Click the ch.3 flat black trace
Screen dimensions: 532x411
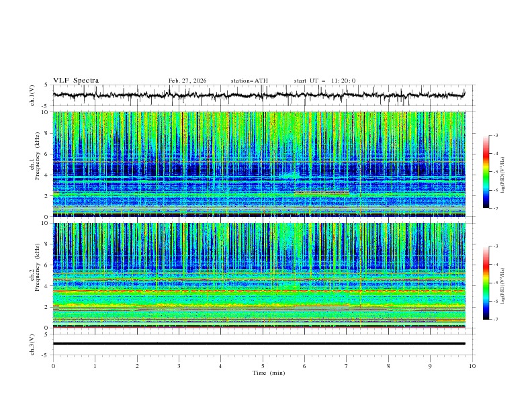coord(259,344)
